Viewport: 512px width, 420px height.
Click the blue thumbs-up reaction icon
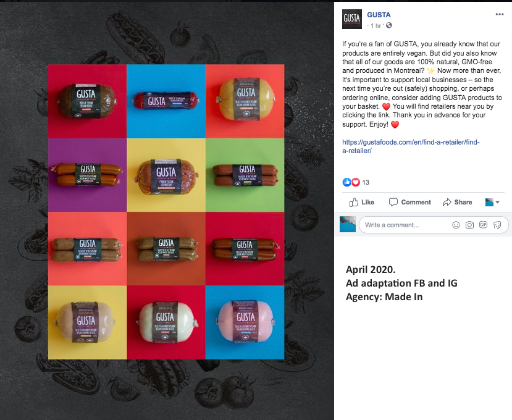point(346,182)
